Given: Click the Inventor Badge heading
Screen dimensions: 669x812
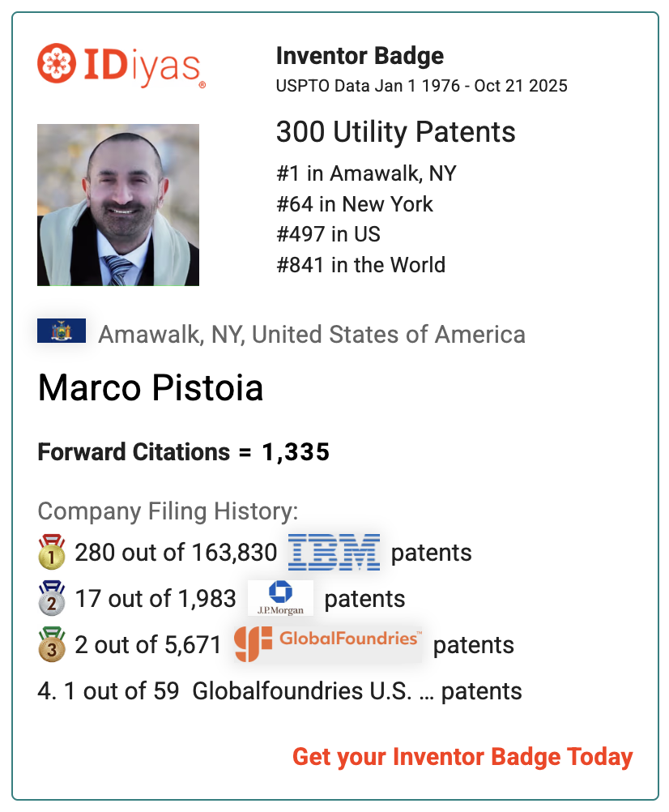Looking at the screenshot, I should coord(360,57).
